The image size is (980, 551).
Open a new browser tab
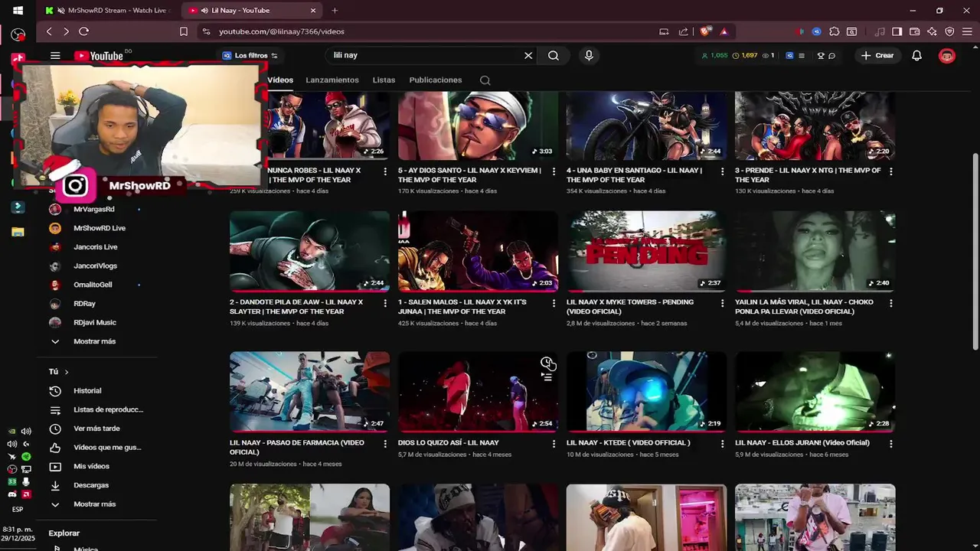(x=335, y=11)
